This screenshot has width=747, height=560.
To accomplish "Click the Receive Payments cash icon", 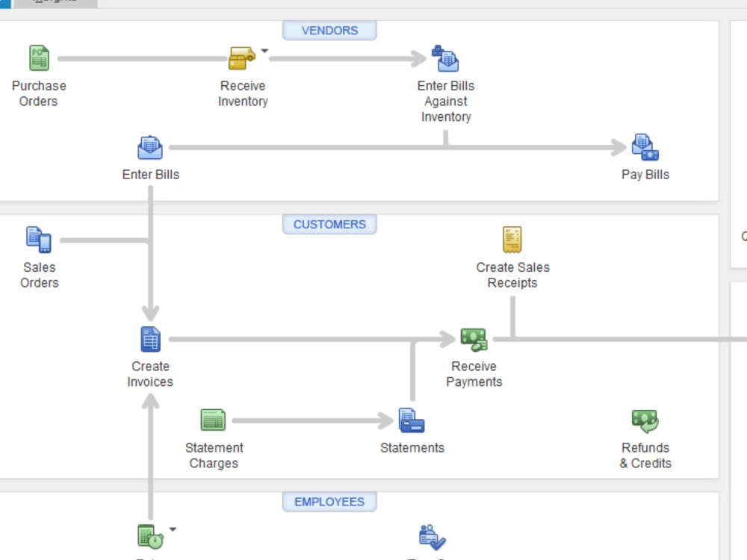I will coord(474,340).
